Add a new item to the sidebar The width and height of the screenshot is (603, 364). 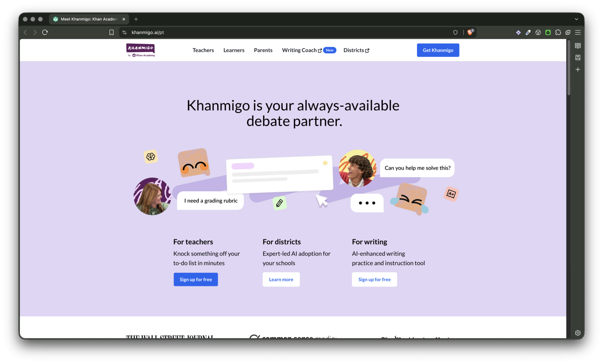coord(578,69)
